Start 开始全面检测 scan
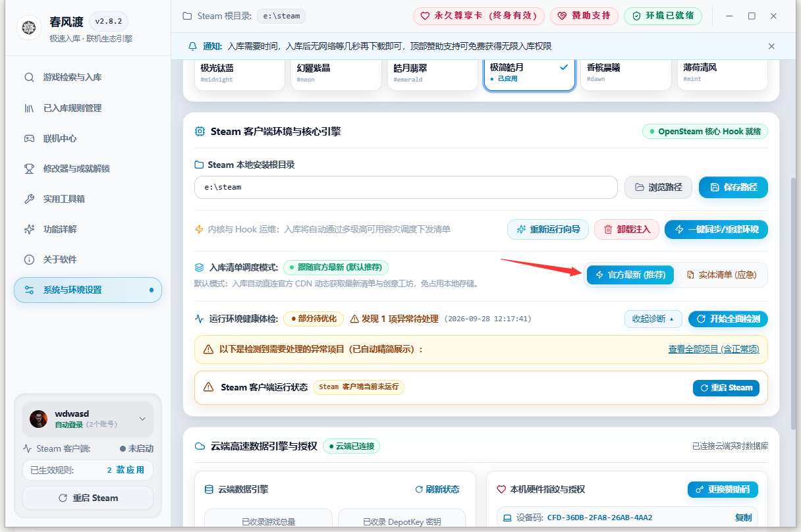Viewport: 801px width, 532px height. 728,319
